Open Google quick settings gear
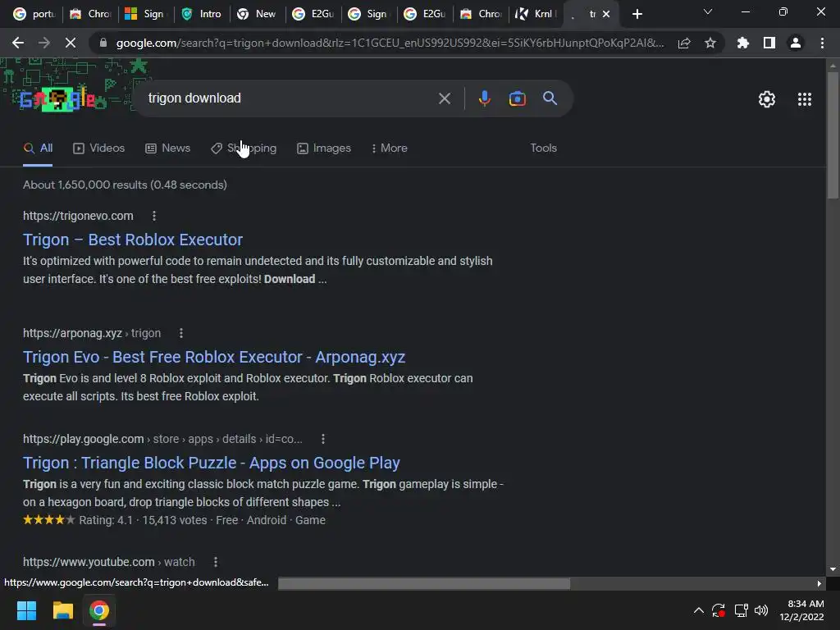This screenshot has width=840, height=630. (767, 99)
